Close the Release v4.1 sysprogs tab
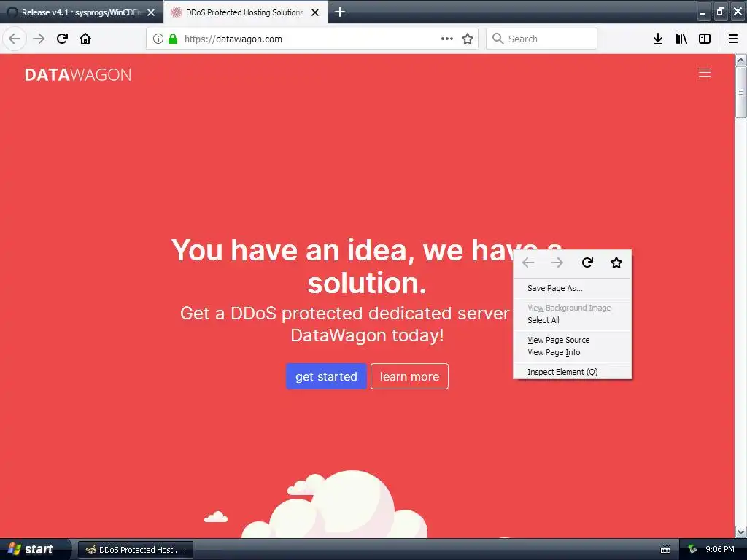This screenshot has height=560, width=747. pyautogui.click(x=151, y=12)
